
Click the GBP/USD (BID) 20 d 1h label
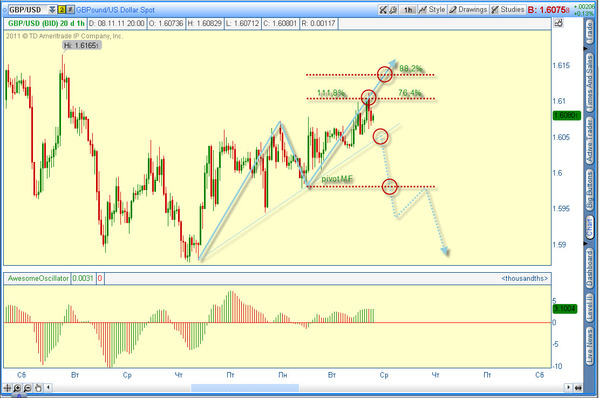pos(46,23)
